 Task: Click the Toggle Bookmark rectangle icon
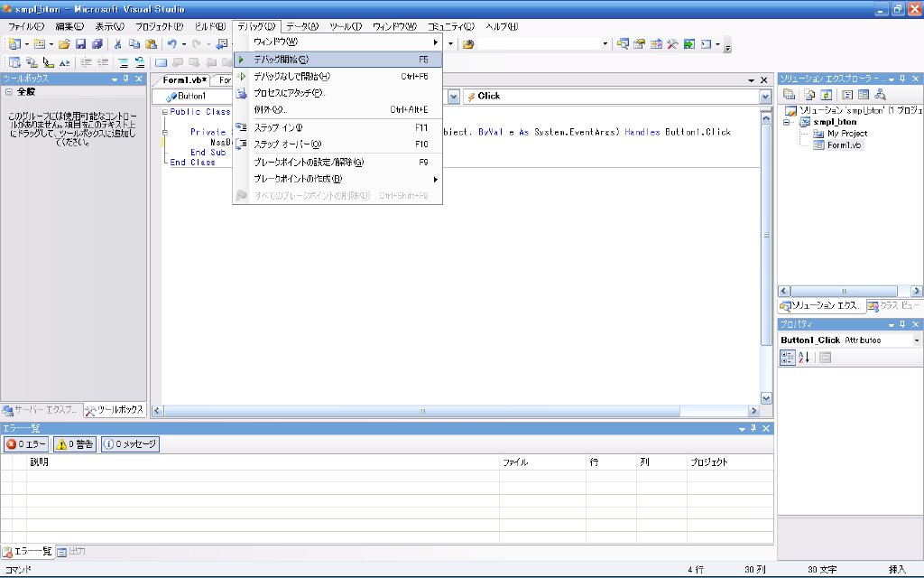click(x=161, y=62)
